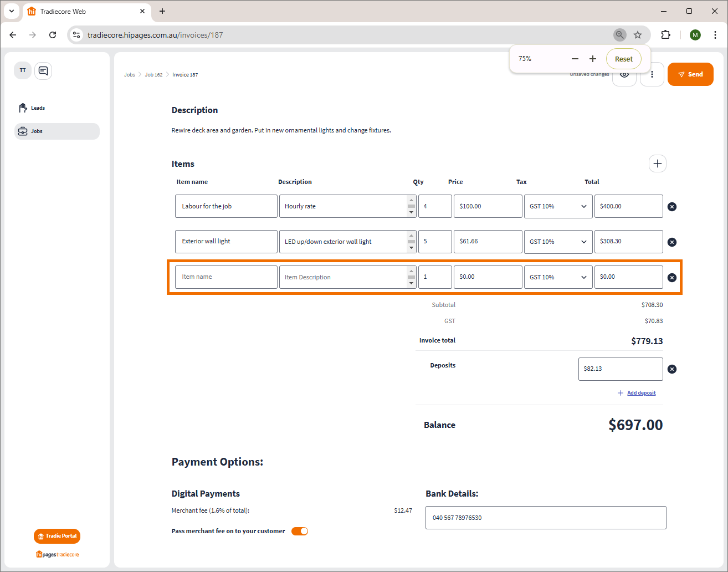Bookmark this page with the star icon
Screen dimensions: 728x572
tap(638, 35)
